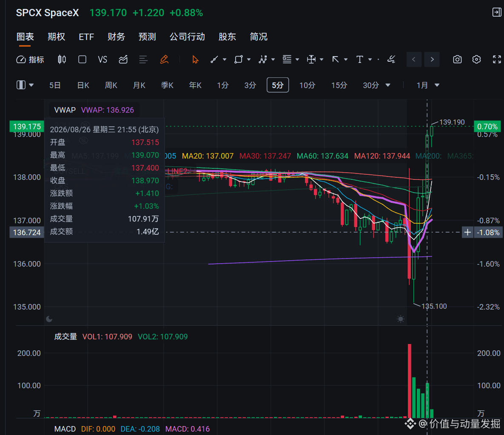The height and width of the screenshot is (435, 504).
Task: Open the 预测 tab
Action: pos(147,37)
